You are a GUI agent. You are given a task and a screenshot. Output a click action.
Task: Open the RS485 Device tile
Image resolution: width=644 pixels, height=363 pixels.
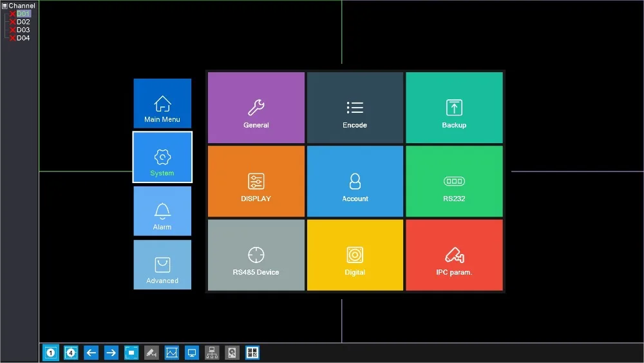pos(256,255)
